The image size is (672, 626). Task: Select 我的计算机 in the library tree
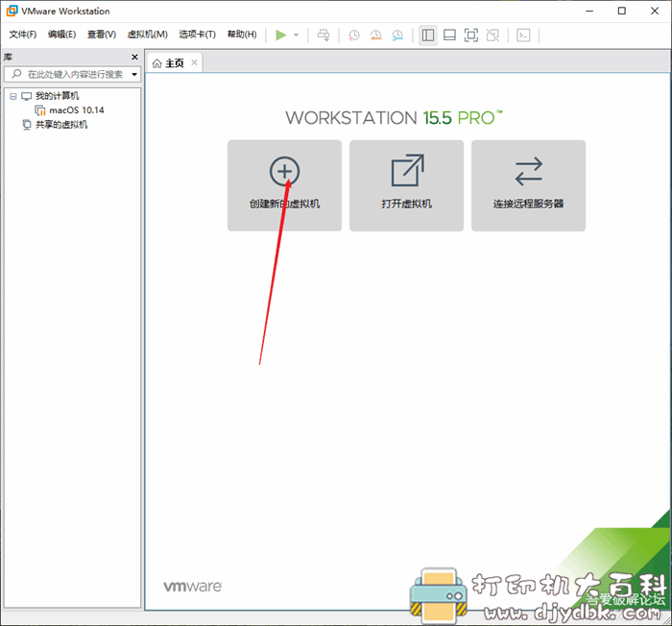[x=57, y=96]
